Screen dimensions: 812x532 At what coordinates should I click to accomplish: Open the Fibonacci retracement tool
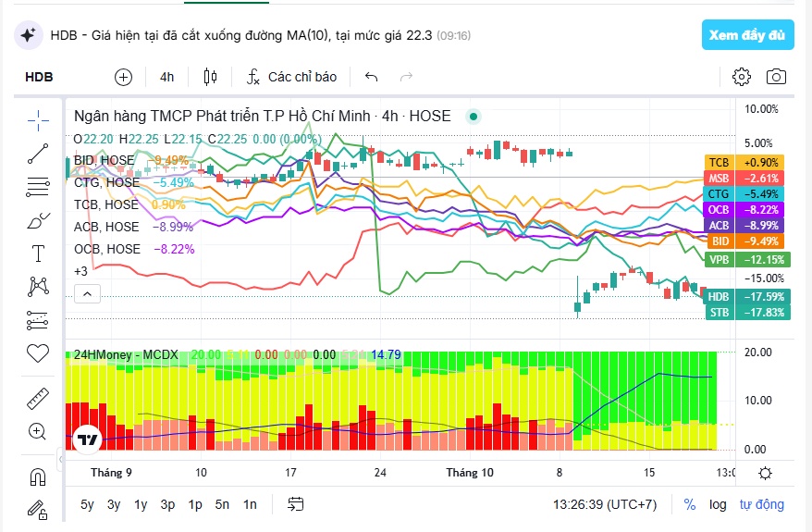click(38, 187)
